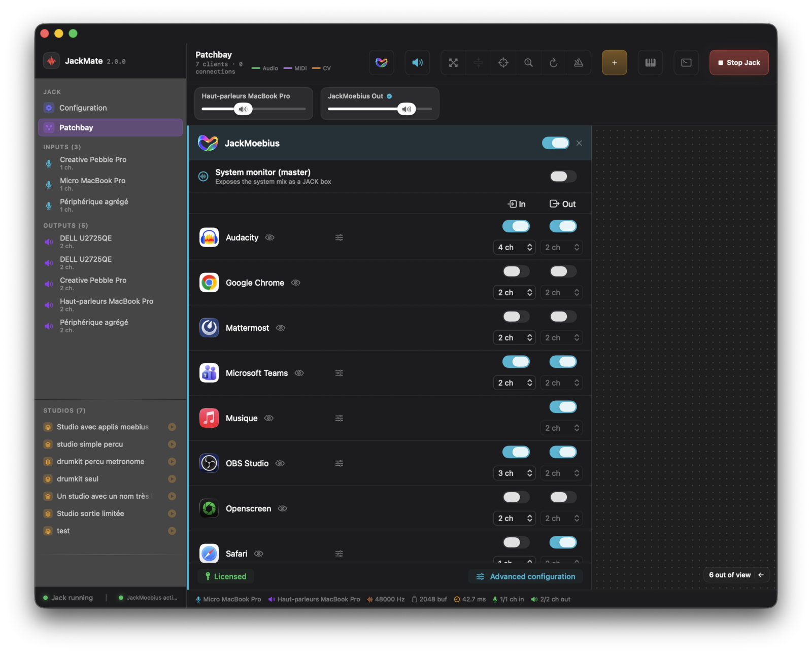This screenshot has height=654, width=812.
Task: Click the Licensed badge button
Action: pos(225,576)
